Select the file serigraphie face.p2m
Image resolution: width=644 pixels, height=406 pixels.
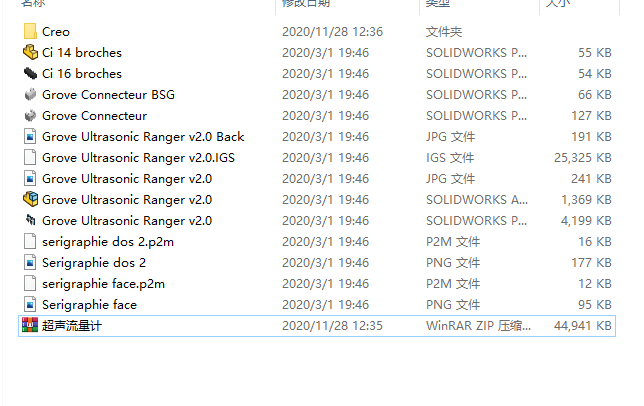click(x=104, y=284)
